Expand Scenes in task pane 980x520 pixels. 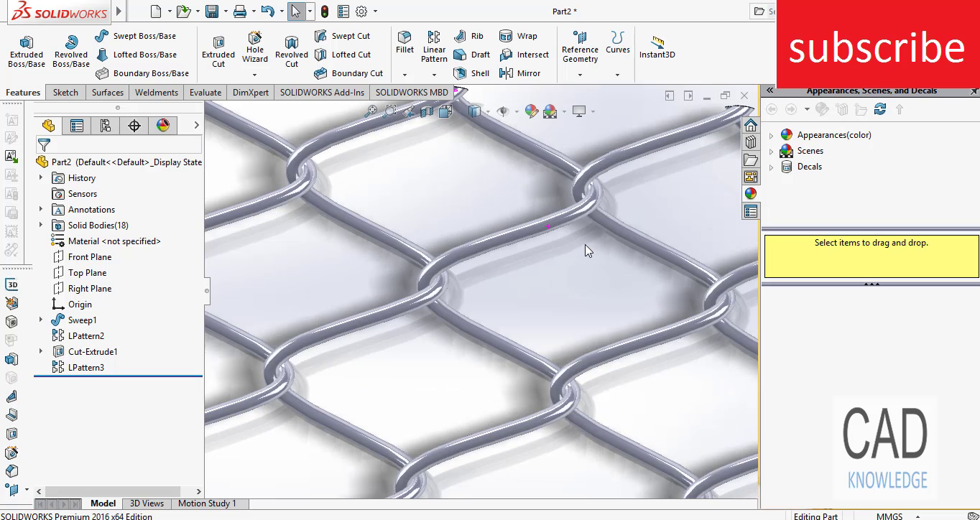pyautogui.click(x=772, y=151)
